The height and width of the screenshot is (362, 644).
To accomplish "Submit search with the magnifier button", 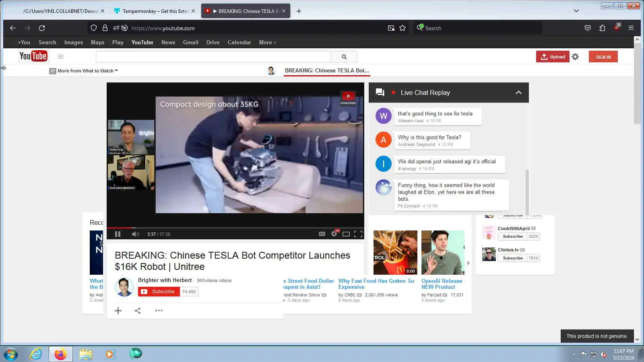I will (344, 57).
